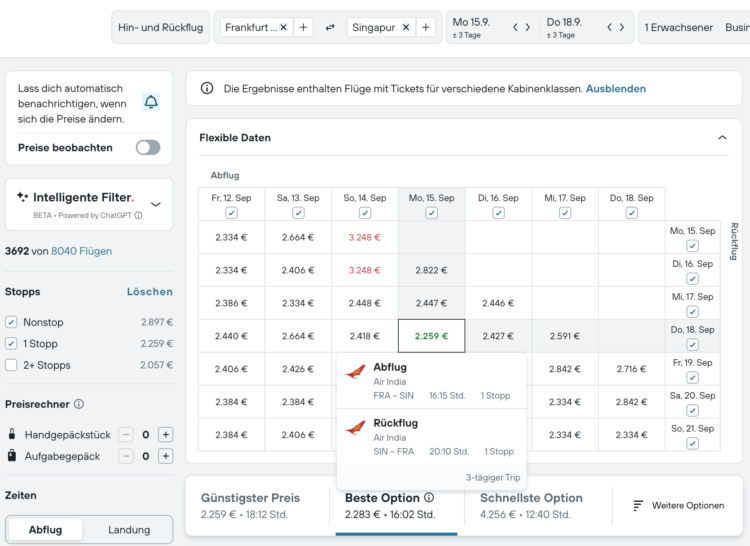The width and height of the screenshot is (750, 546).
Task: Click the price alert bell icon
Action: click(151, 103)
